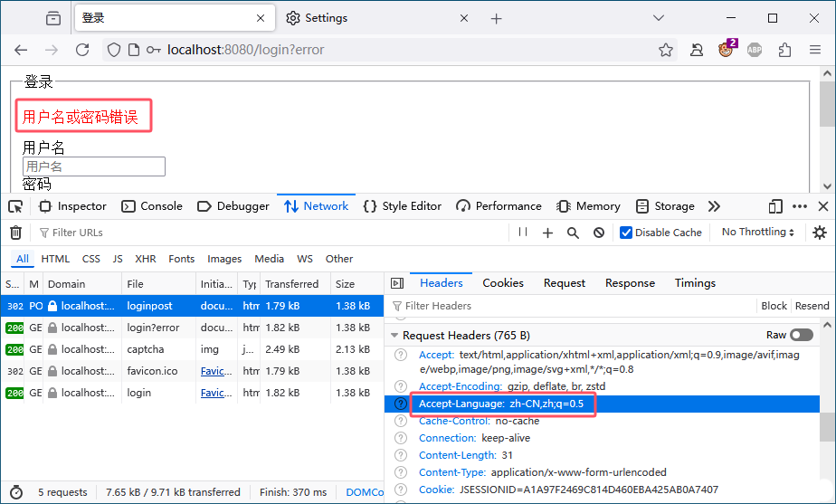Image resolution: width=836 pixels, height=504 pixels.
Task: Sort by Transferred column header
Action: point(295,284)
